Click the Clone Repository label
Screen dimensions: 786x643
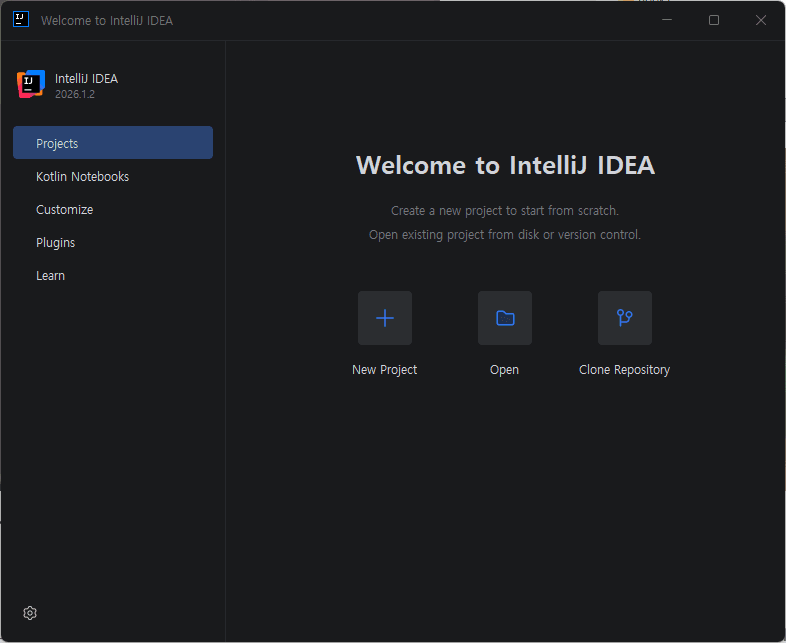(x=625, y=370)
